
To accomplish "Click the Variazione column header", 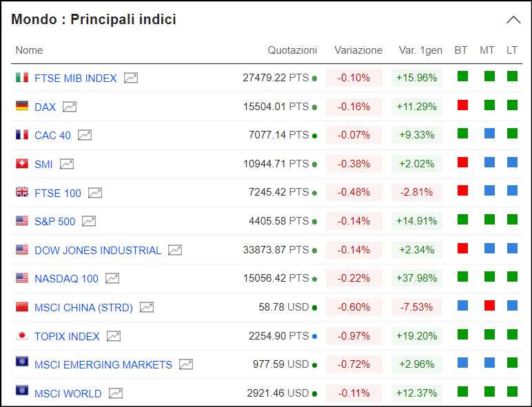I will (x=358, y=50).
